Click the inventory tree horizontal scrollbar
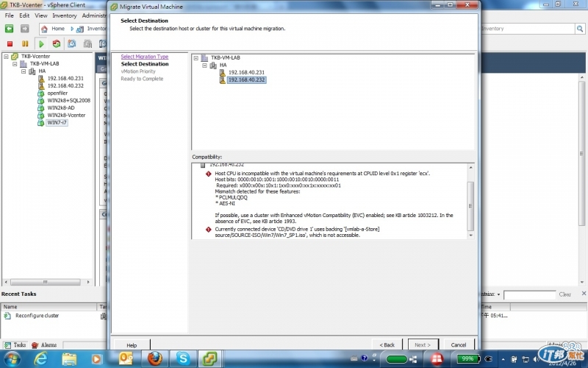 pos(46,282)
